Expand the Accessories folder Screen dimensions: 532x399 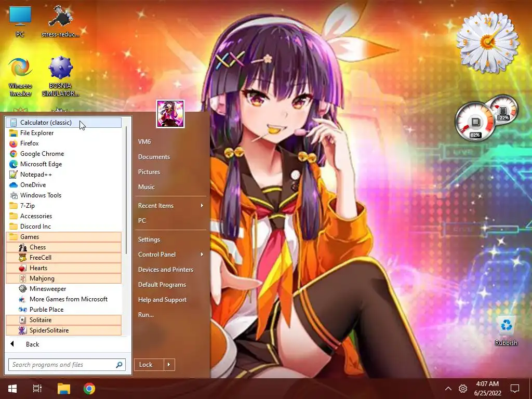click(x=63, y=216)
